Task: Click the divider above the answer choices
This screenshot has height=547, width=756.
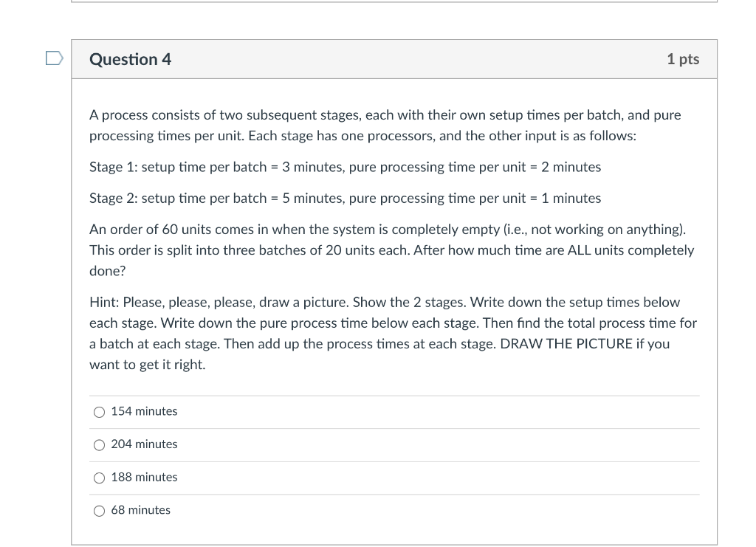Action: [395, 395]
